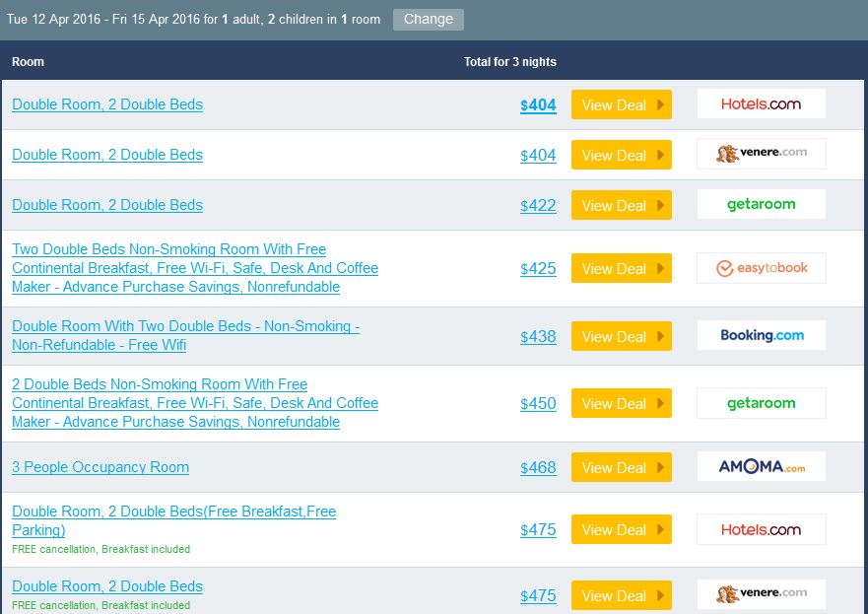Click View Deal for the $425 easytobook room
868x614 pixels.
pyautogui.click(x=621, y=268)
